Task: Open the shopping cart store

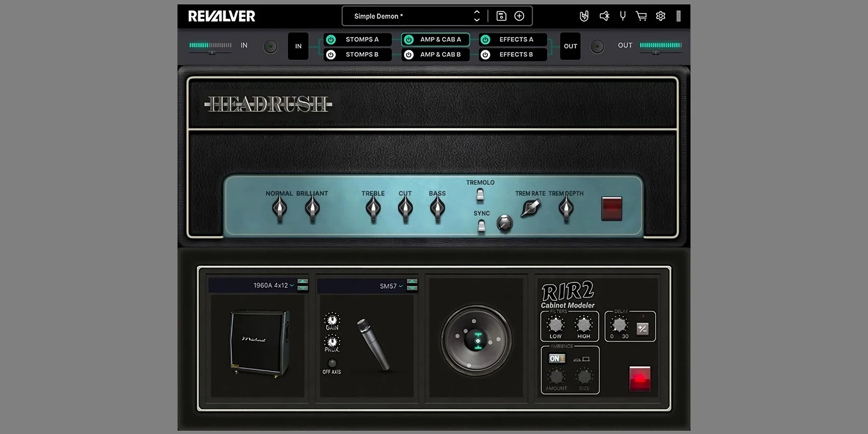Action: coord(641,16)
